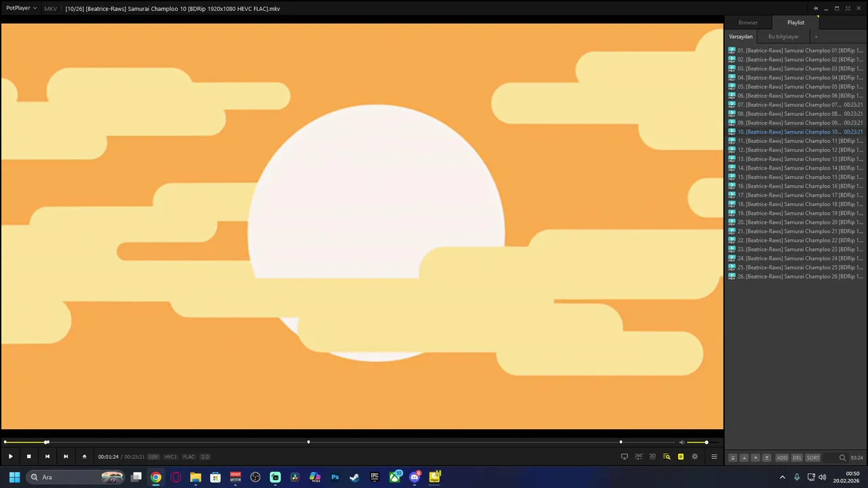The width and height of the screenshot is (868, 488).
Task: Open the Windows Start menu
Action: pyautogui.click(x=14, y=477)
